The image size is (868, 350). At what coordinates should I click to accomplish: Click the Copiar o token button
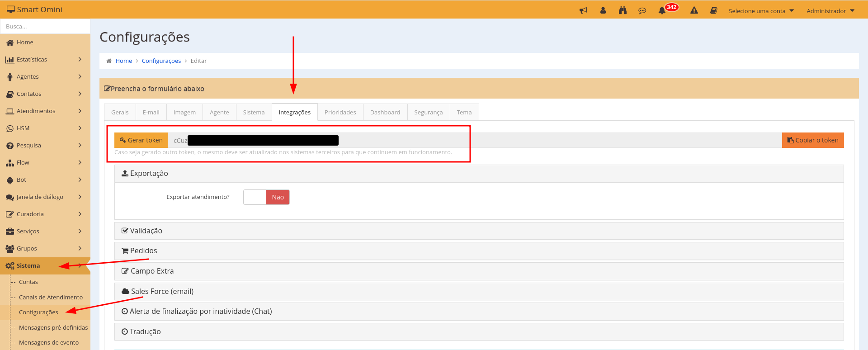coord(812,140)
